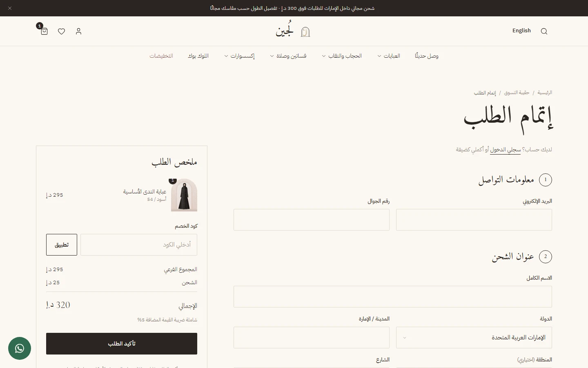Screen dimensions: 588x368
Task: Apply discount code with تطبيق button
Action: pyautogui.click(x=62, y=245)
